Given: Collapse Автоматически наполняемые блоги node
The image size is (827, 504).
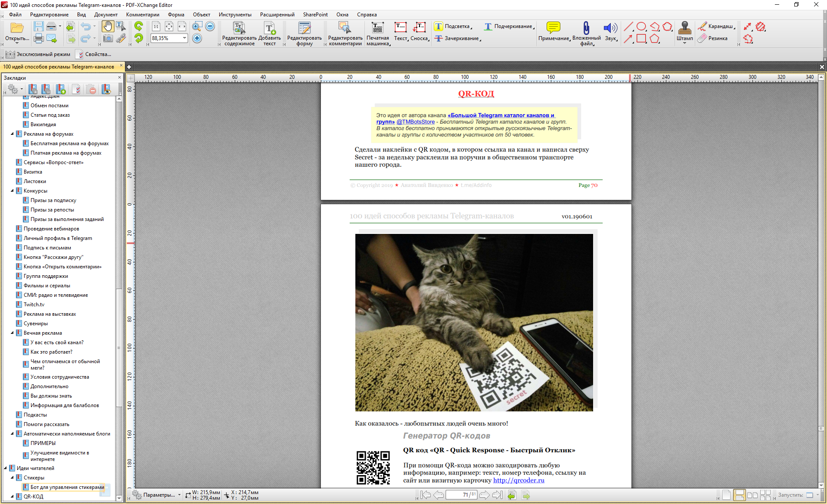Looking at the screenshot, I should (x=12, y=434).
